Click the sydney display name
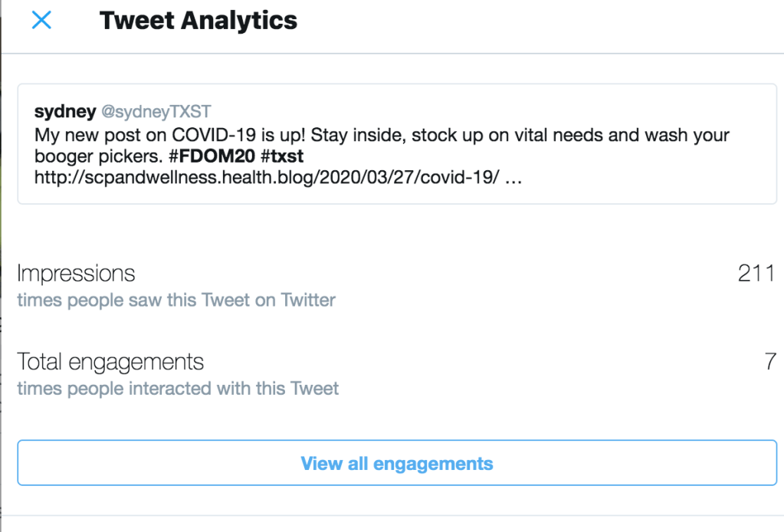 click(65, 112)
